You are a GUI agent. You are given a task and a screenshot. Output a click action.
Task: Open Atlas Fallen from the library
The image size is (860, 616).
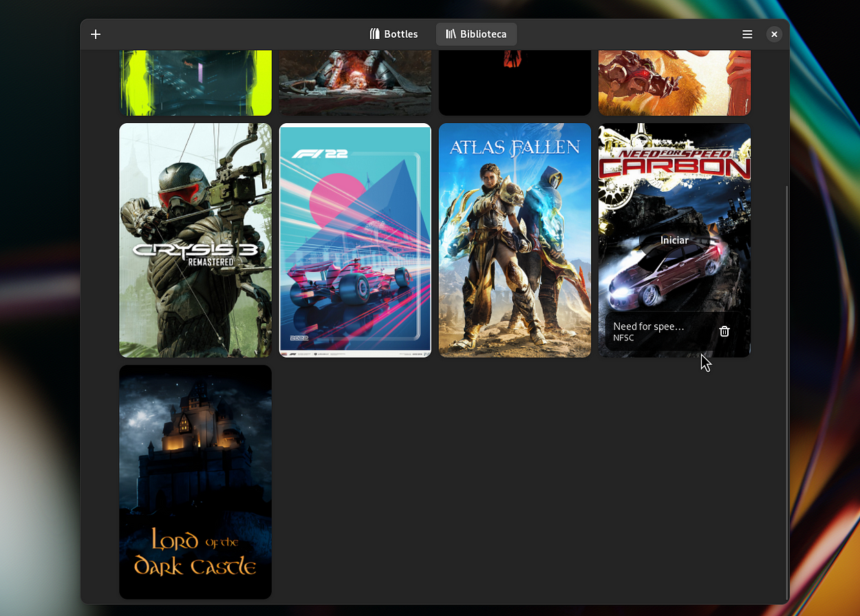pyautogui.click(x=514, y=240)
